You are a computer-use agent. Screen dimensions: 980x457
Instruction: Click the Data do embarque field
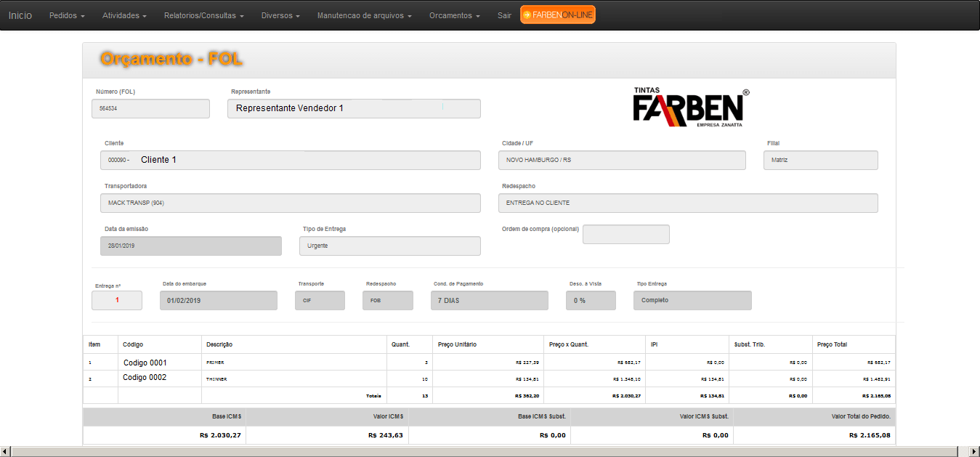218,300
